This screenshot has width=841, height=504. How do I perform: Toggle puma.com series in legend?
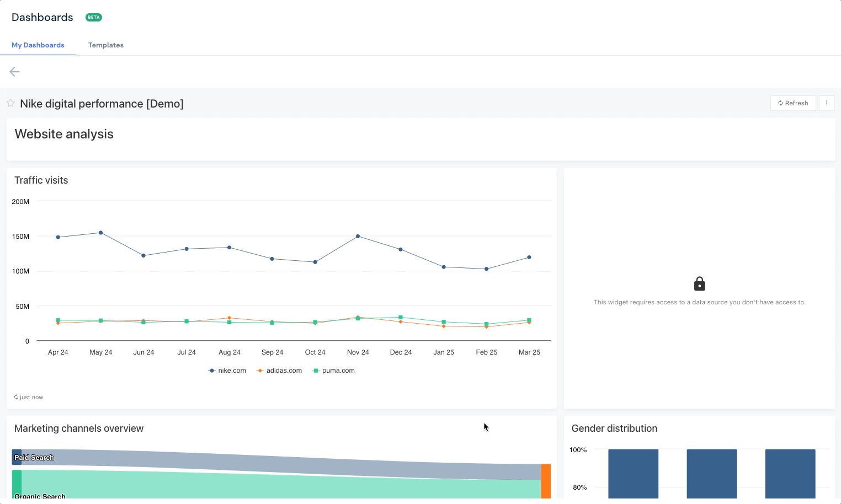(333, 371)
